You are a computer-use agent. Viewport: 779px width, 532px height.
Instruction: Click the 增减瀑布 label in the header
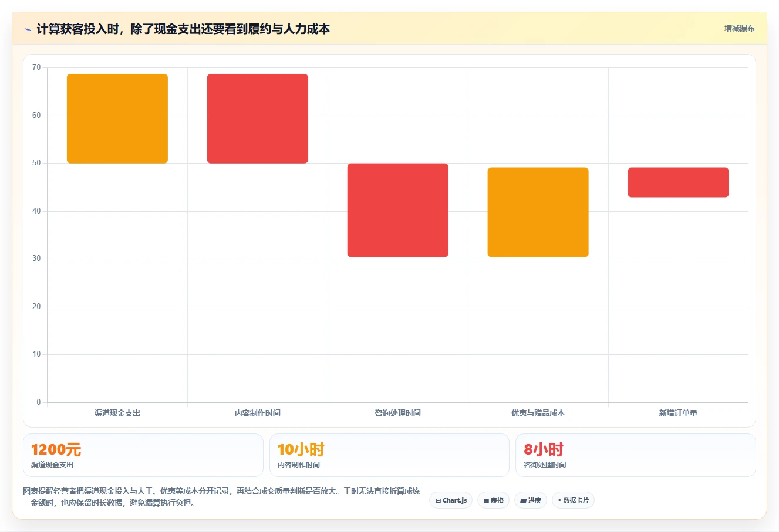pos(739,28)
